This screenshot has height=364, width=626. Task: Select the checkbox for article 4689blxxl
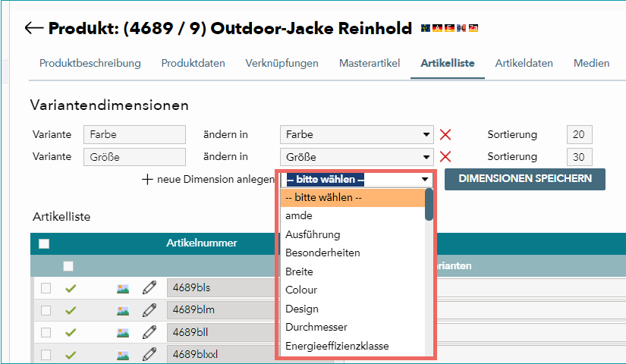[46, 355]
